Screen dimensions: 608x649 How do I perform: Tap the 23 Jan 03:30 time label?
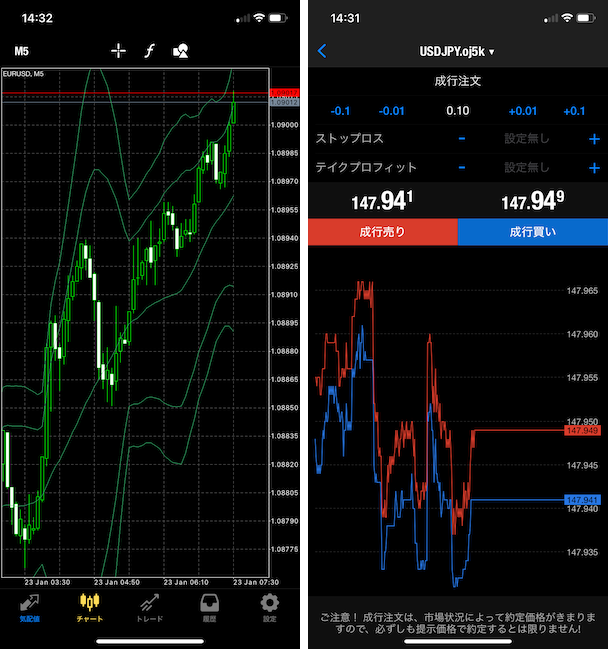(x=47, y=582)
